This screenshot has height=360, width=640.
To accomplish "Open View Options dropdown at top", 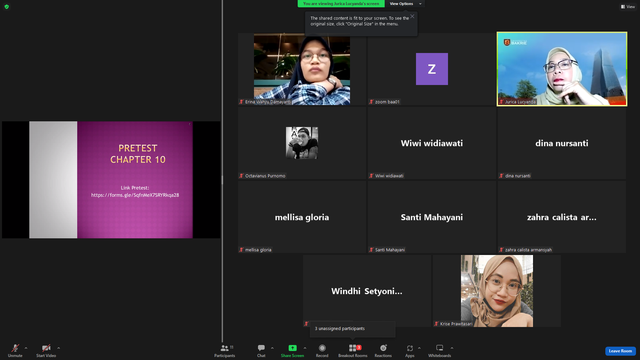I will [405, 4].
